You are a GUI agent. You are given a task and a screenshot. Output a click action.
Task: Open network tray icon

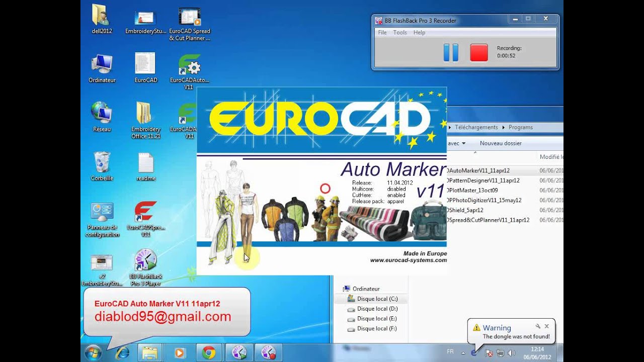click(500, 353)
